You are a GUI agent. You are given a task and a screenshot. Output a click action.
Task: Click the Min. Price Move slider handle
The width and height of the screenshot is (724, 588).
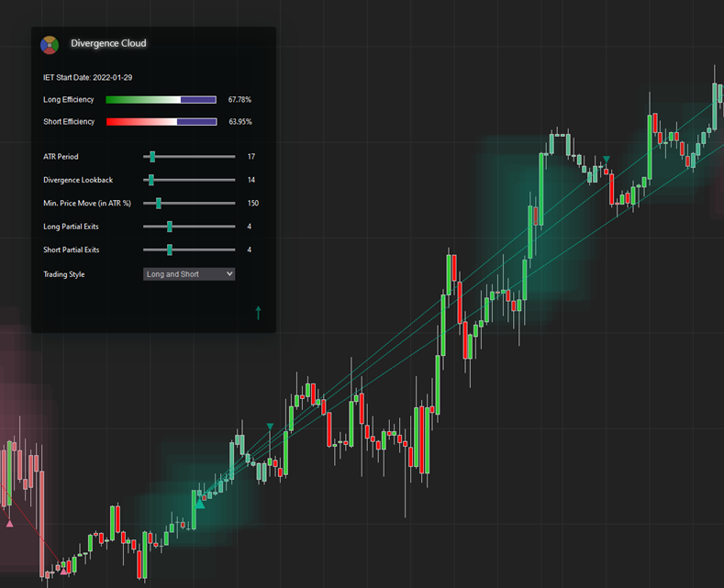[x=159, y=203]
